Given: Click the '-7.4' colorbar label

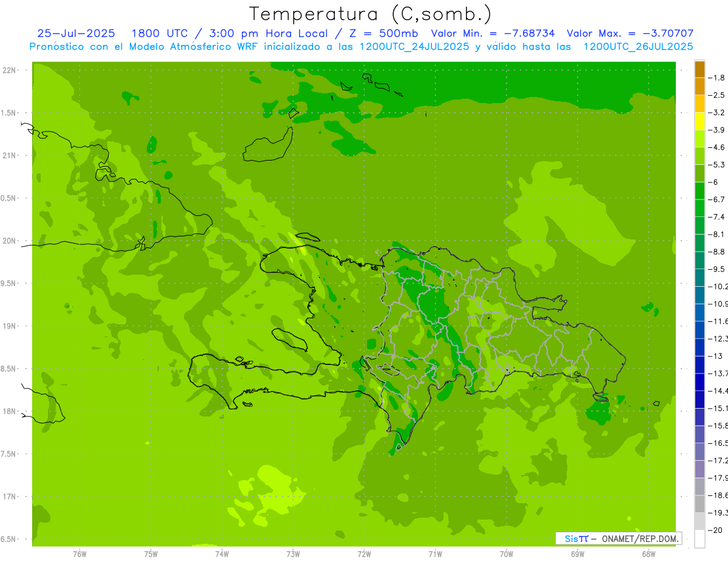Looking at the screenshot, I should click(x=716, y=217).
